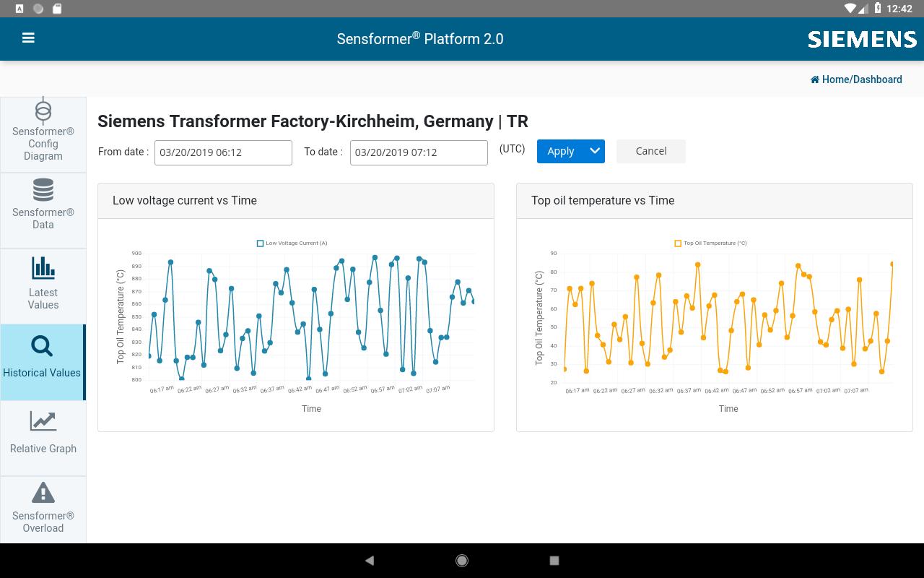Screen dimensions: 924x578
Task: Open the hamburger navigation menu
Action: pos(28,38)
